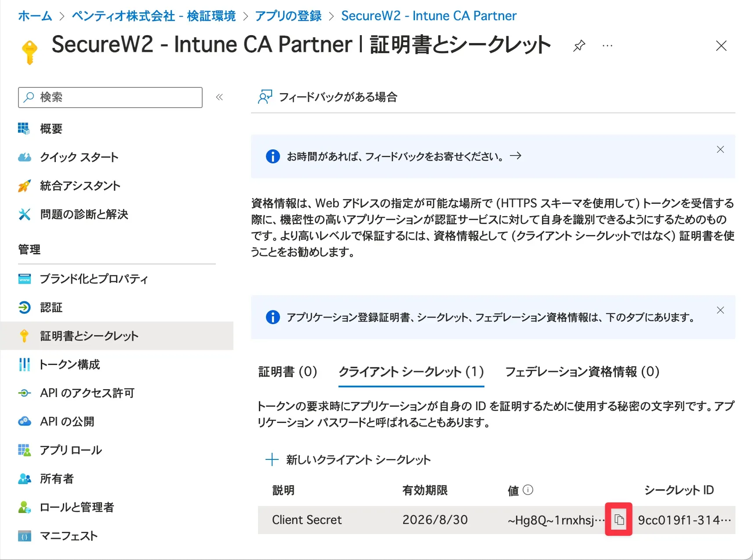Dismiss the feedback request banner

tap(720, 150)
